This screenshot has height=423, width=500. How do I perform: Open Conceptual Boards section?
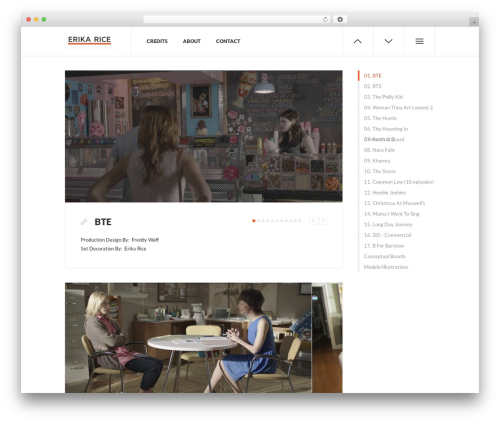point(385,256)
